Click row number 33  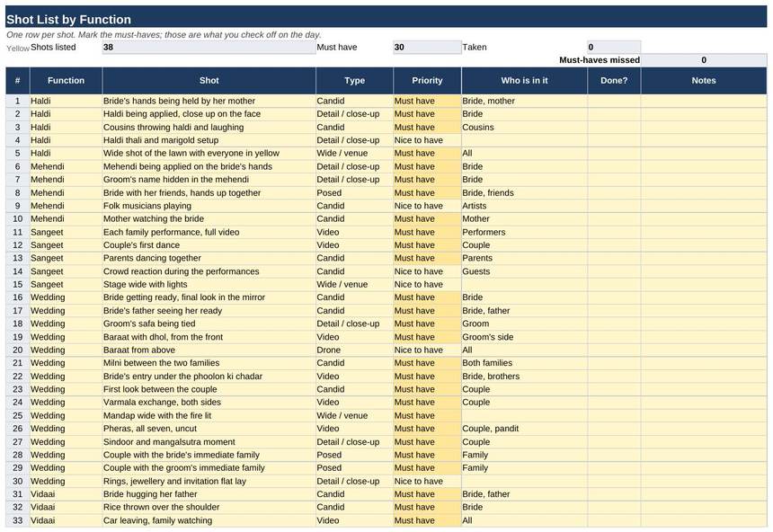18,520
